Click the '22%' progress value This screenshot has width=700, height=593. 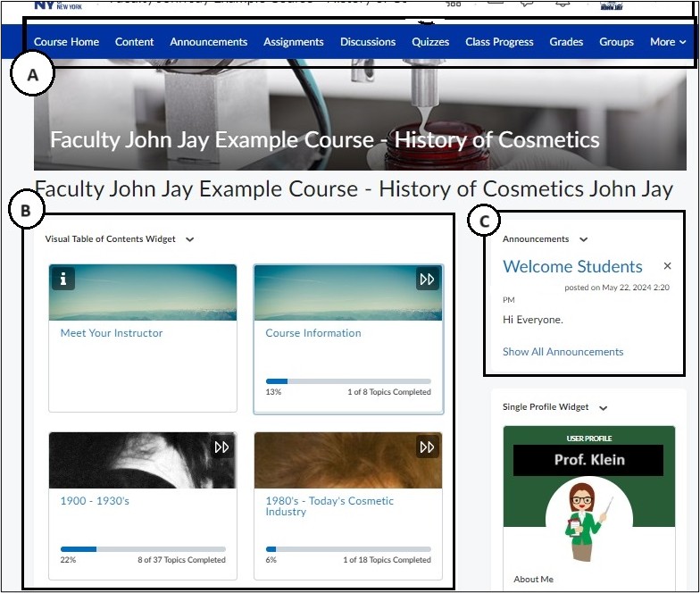(68, 560)
